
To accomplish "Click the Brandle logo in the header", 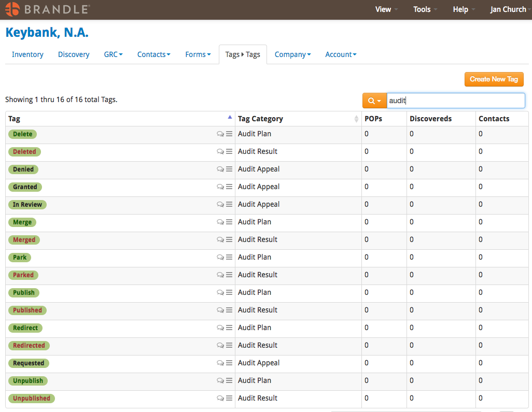I will [48, 9].
